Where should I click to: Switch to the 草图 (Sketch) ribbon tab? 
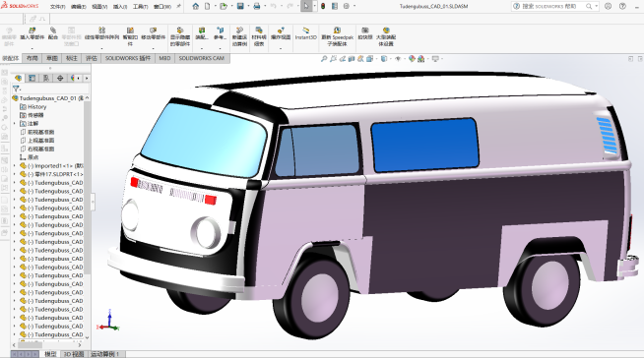[52, 58]
